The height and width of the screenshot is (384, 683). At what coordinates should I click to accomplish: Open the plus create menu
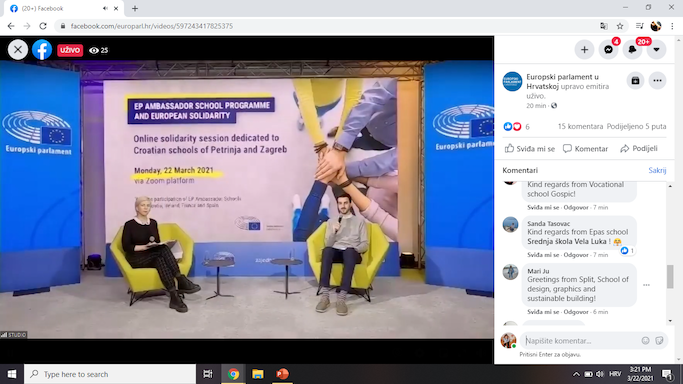pyautogui.click(x=584, y=50)
